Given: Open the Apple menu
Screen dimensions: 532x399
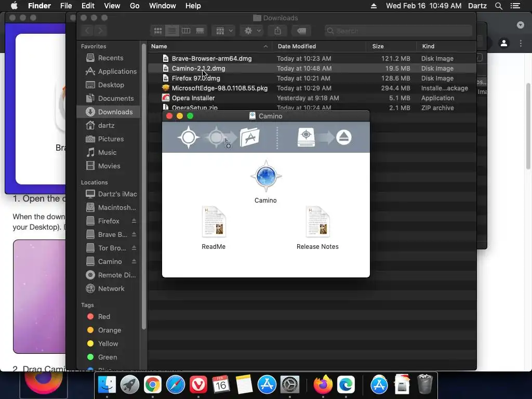Looking at the screenshot, I should 14,6.
